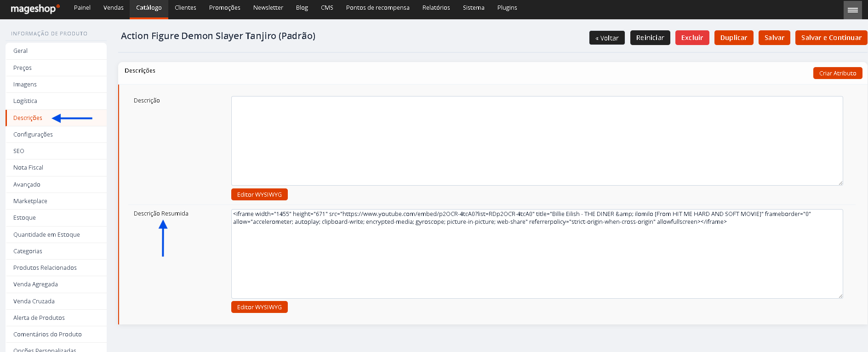This screenshot has width=868, height=352.
Task: Click the mageshop logo
Action: pos(35,9)
